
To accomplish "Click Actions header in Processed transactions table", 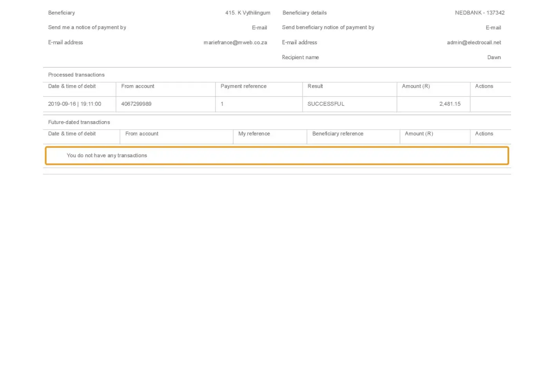I will point(484,86).
